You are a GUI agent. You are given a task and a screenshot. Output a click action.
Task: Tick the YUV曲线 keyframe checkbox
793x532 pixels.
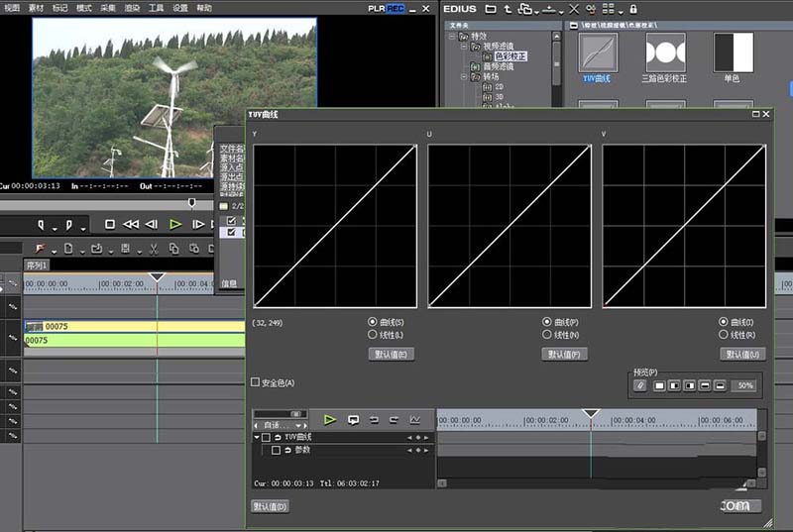point(266,437)
